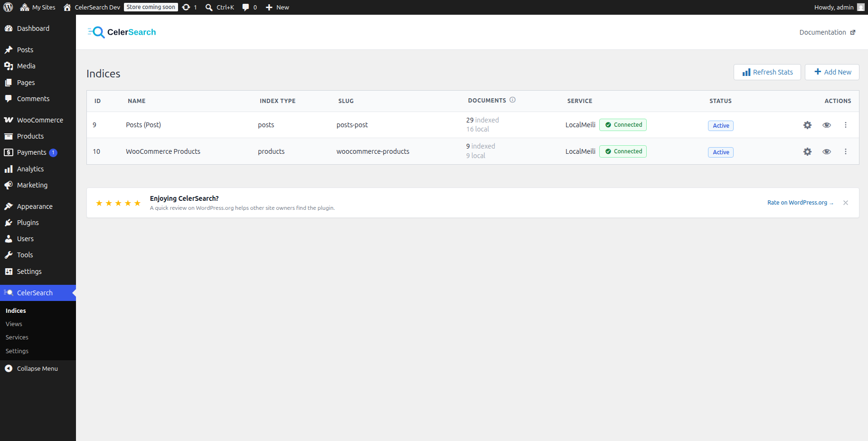Open WooCommerce in sidebar
Viewport: 868px width, 441px height.
click(x=38, y=120)
